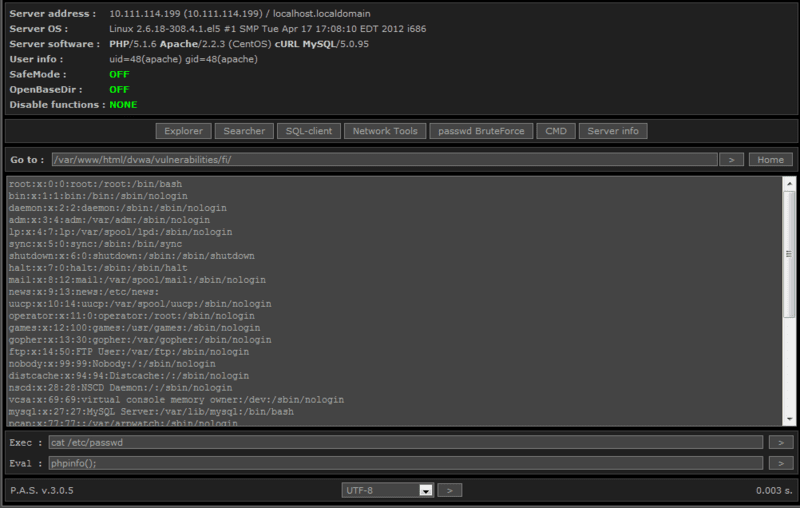Click the output scrollbar down arrow
This screenshot has height=508, width=800.
point(789,419)
